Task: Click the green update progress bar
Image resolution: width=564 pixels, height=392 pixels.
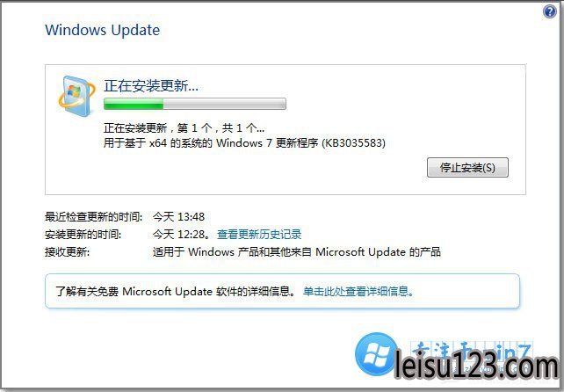Action: point(195,104)
